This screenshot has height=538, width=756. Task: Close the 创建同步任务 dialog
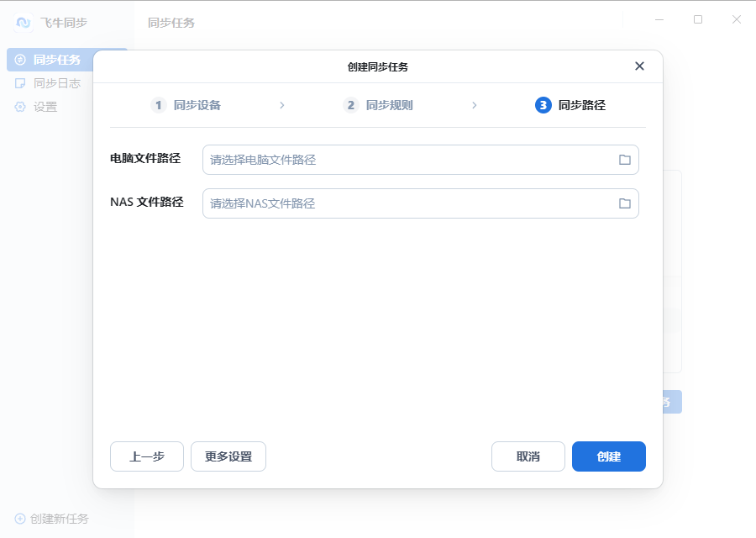[639, 66]
